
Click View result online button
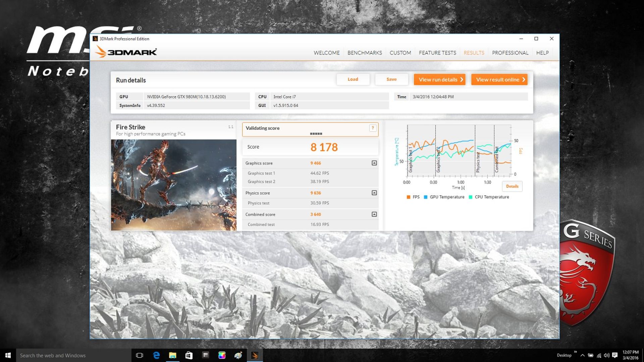[499, 80]
